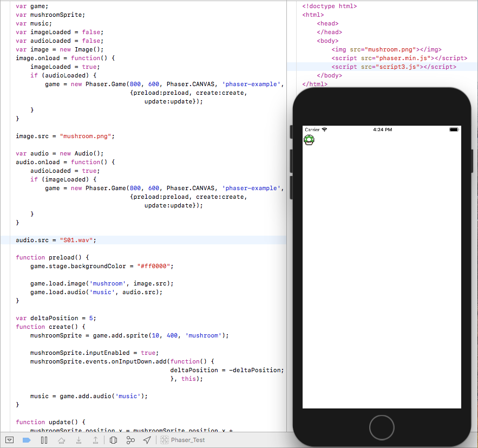This screenshot has height=448, width=478.
Task: Click the "var image = new Image();" line
Action: coord(60,49)
